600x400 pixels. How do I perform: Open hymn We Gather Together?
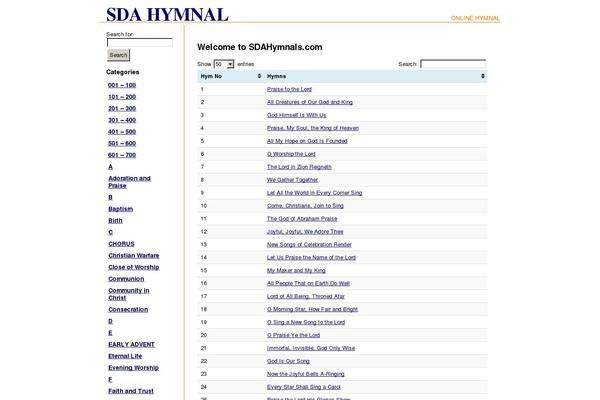pyautogui.click(x=292, y=180)
